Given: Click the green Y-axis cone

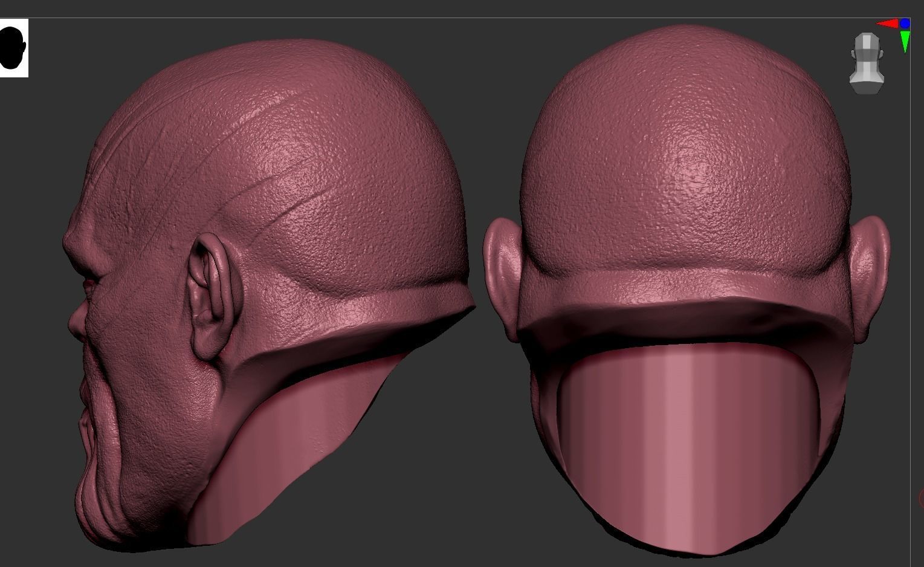Looking at the screenshot, I should pos(905,42).
